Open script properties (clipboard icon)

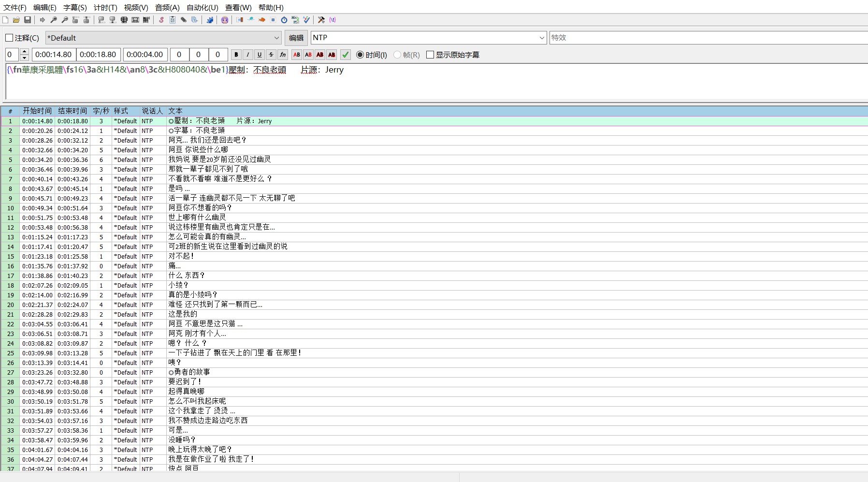click(173, 20)
